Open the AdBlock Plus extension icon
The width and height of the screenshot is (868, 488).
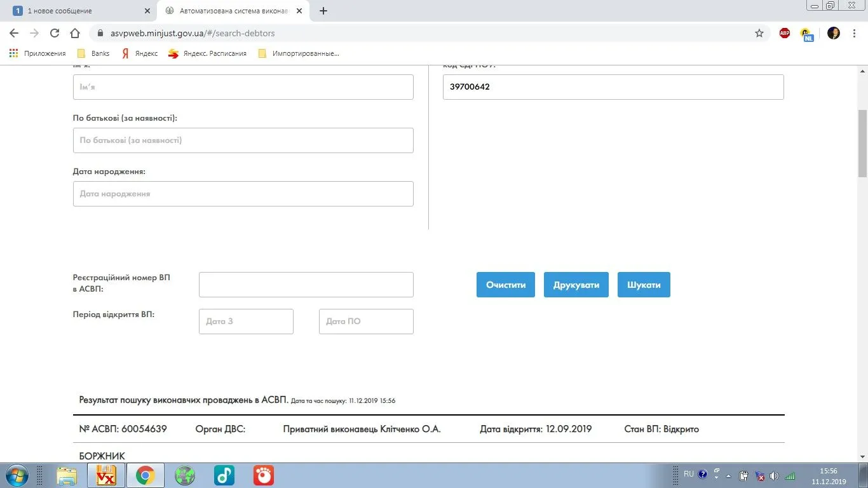784,33
